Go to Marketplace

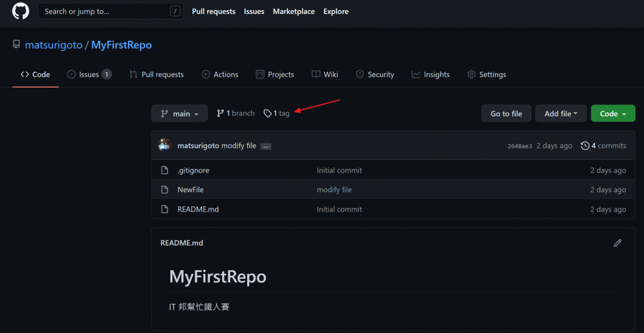click(294, 11)
